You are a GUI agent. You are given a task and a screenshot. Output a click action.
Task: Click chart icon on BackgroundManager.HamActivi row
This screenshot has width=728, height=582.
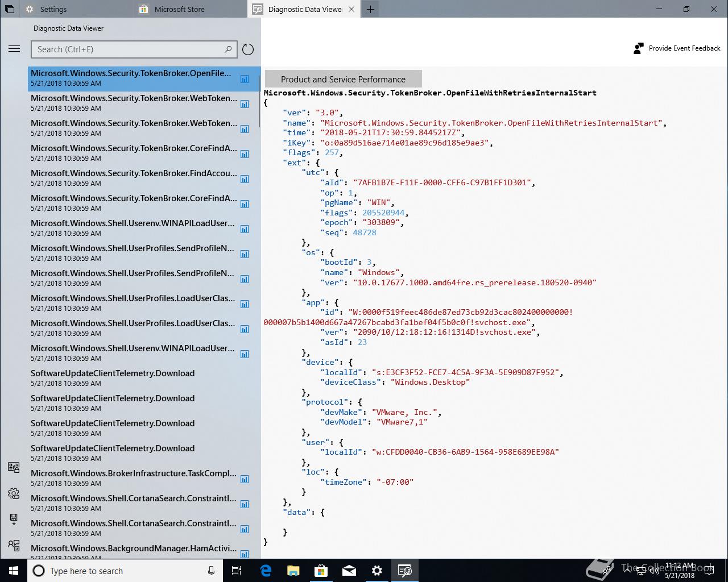(245, 554)
